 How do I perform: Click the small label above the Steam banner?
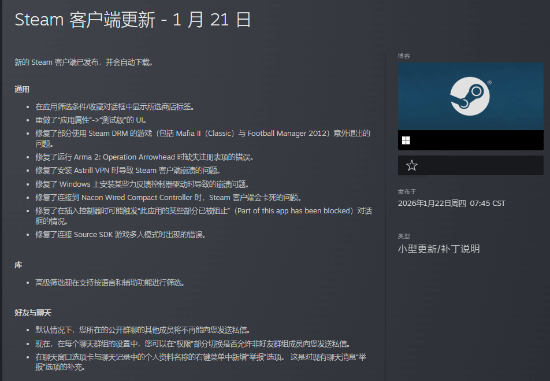coord(404,56)
